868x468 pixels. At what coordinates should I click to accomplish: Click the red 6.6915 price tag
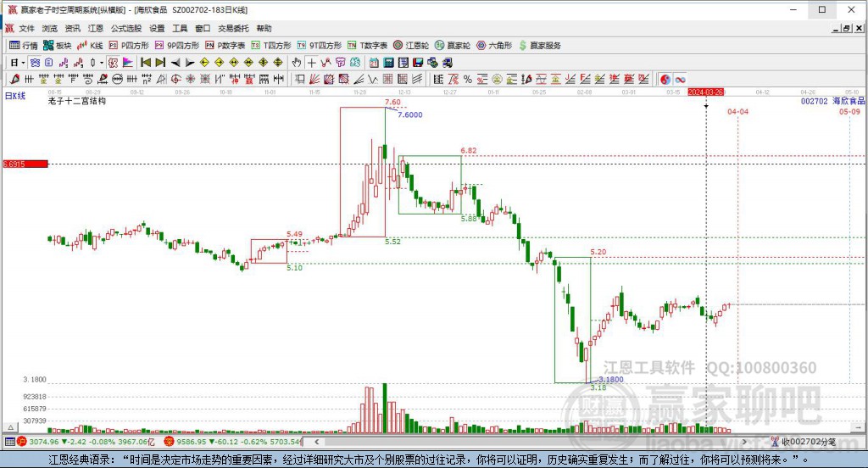coord(25,164)
